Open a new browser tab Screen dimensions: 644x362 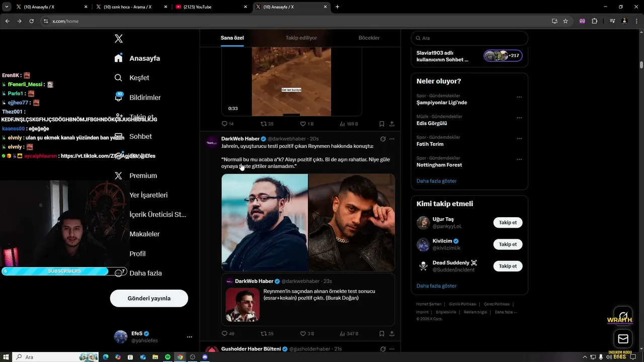pyautogui.click(x=337, y=7)
